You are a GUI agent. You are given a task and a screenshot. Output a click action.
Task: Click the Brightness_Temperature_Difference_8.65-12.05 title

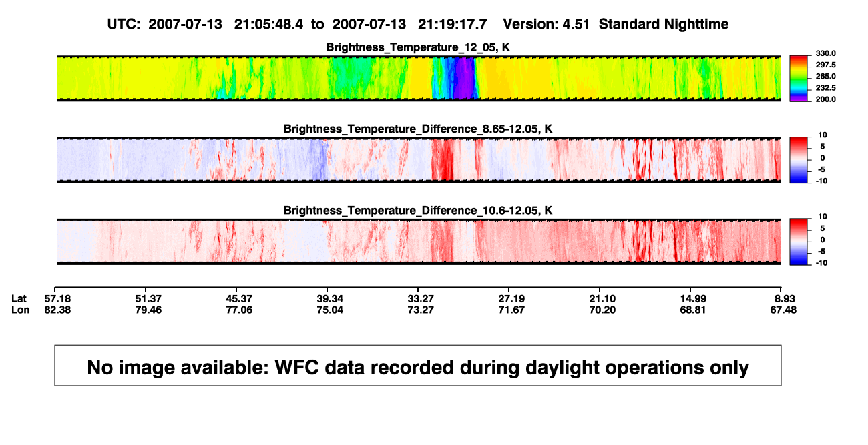[x=418, y=129]
